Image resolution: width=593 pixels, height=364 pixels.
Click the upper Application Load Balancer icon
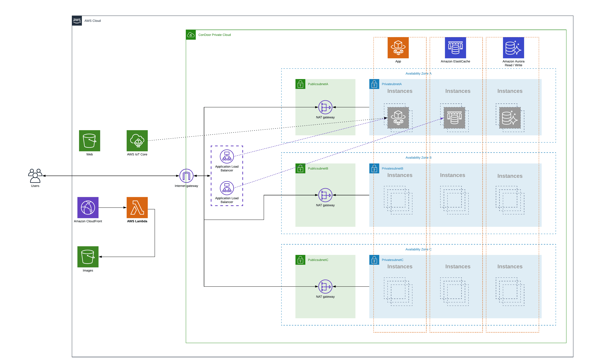[227, 157]
